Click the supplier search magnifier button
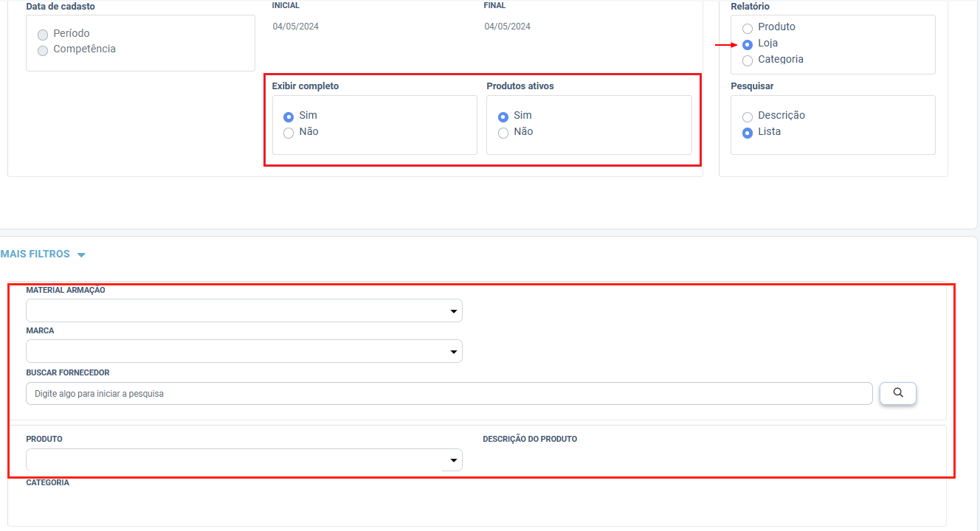This screenshot has height=531, width=980. click(x=897, y=393)
